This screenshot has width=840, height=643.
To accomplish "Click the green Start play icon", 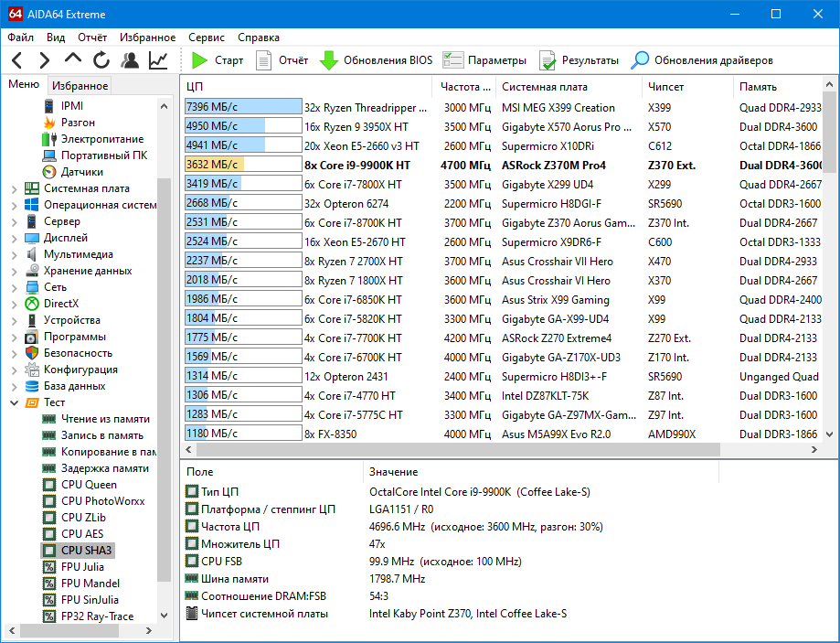I will coord(200,60).
